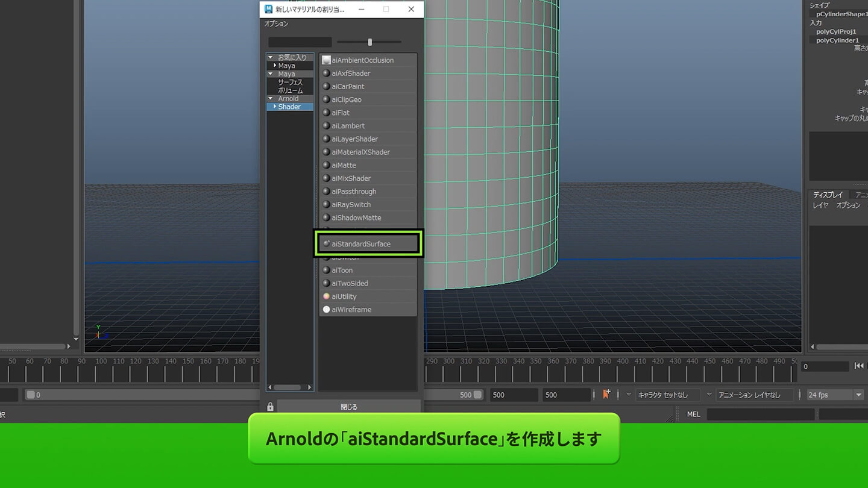The height and width of the screenshot is (488, 868).
Task: Select aiLayerShader in the list
Action: [368, 139]
